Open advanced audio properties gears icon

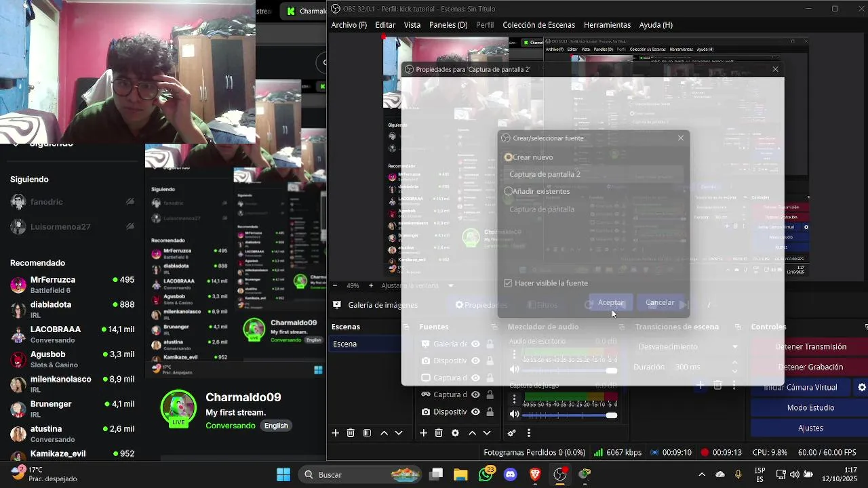coord(512,433)
